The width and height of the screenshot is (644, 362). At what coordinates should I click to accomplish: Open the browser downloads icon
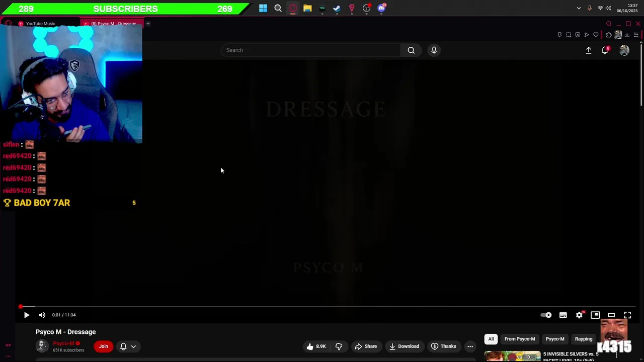(627, 35)
